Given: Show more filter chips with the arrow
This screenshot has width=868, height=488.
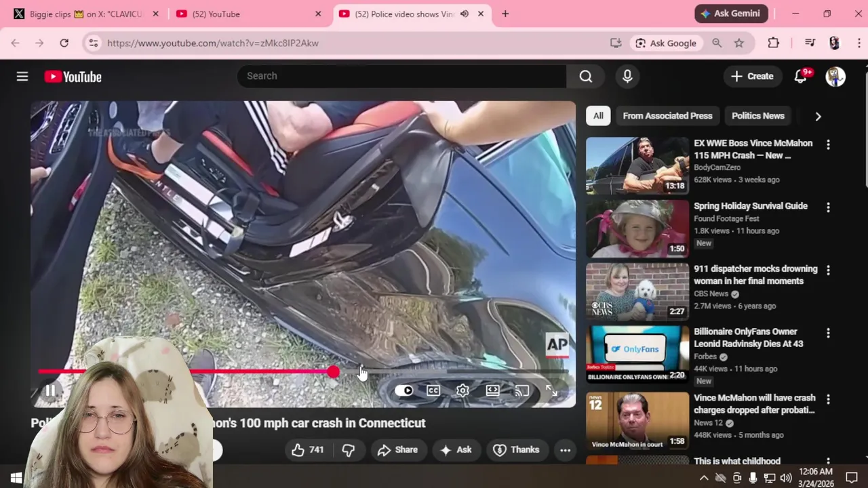Looking at the screenshot, I should [x=818, y=117].
